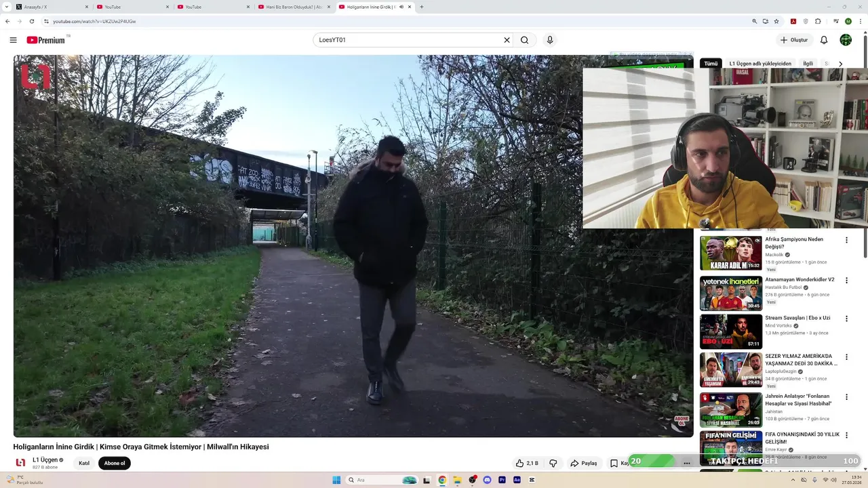The width and height of the screenshot is (868, 488).
Task: Reload the page in Chrome
Action: [x=31, y=21]
